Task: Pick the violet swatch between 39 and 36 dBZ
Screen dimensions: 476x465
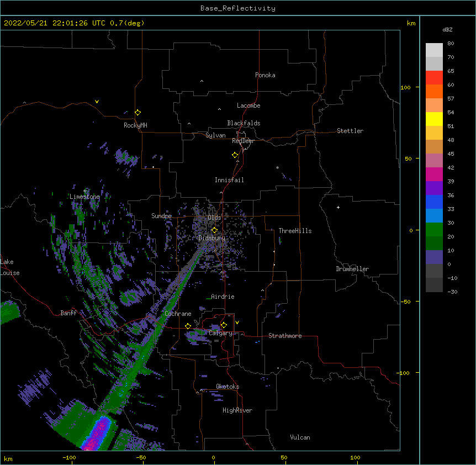Action: point(434,188)
